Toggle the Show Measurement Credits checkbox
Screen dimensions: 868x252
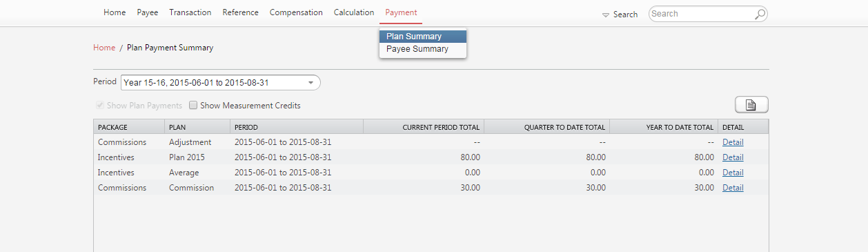[x=193, y=106]
